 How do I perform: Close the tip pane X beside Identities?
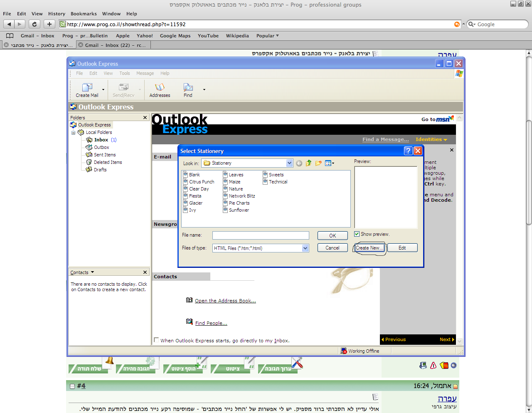(x=452, y=150)
